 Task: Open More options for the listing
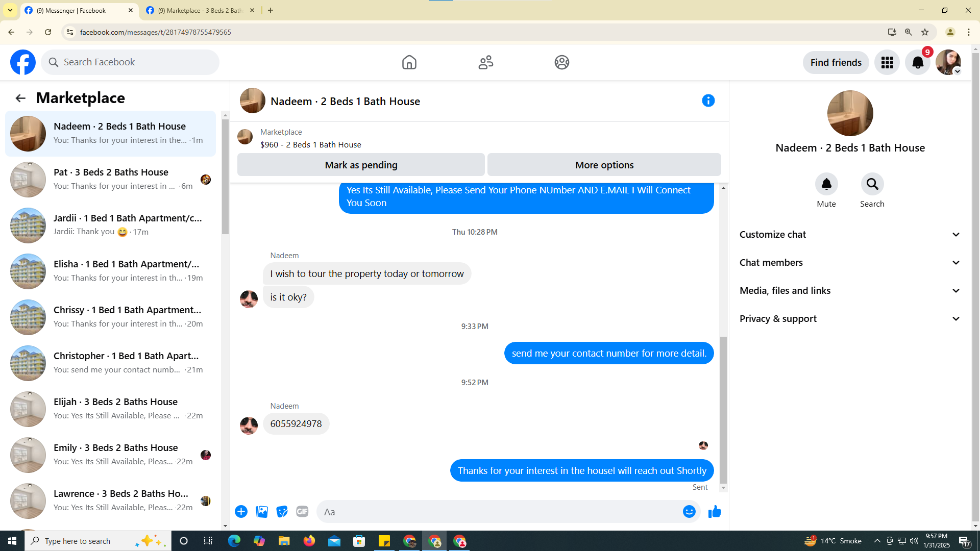tap(604, 165)
